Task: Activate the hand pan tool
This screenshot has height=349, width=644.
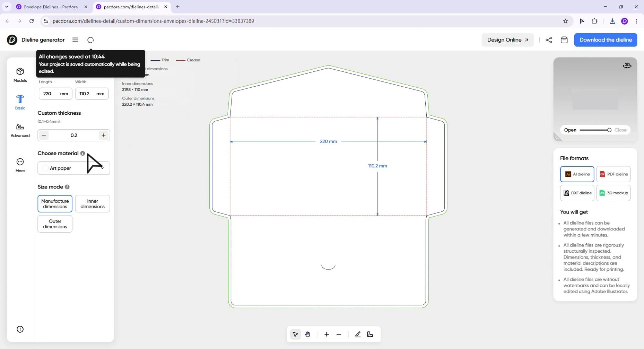Action: coord(307,334)
